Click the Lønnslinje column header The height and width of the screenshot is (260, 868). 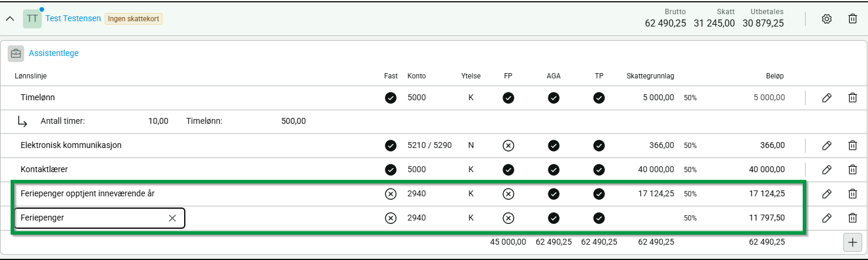tap(31, 76)
